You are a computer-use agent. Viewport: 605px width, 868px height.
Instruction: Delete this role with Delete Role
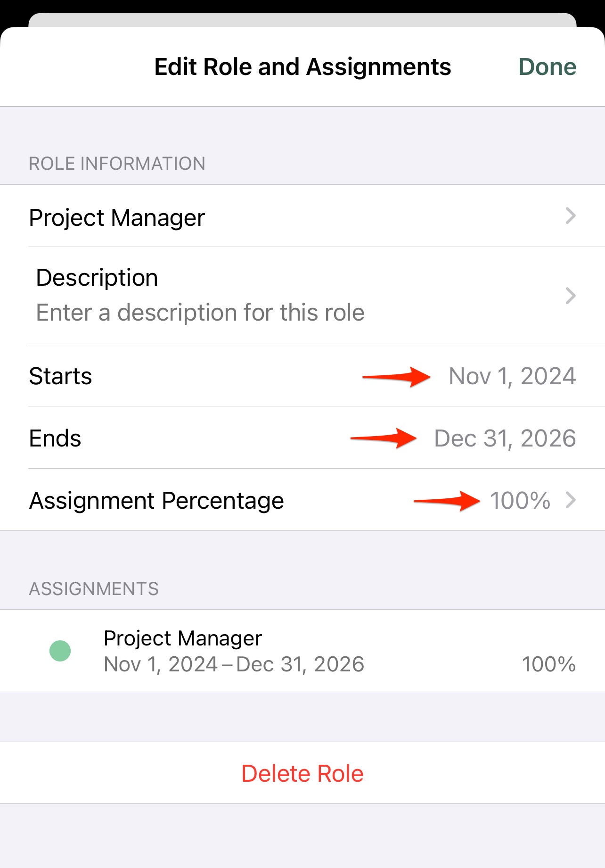point(302,773)
